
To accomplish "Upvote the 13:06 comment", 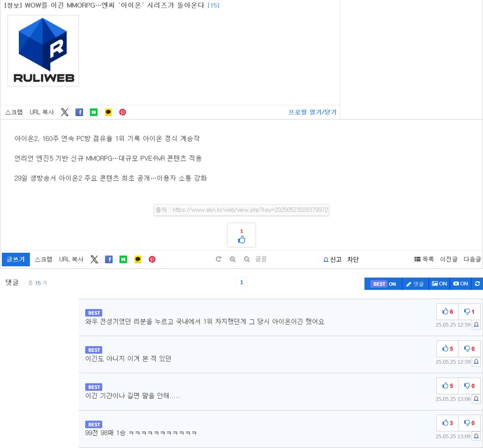I will point(448,386).
